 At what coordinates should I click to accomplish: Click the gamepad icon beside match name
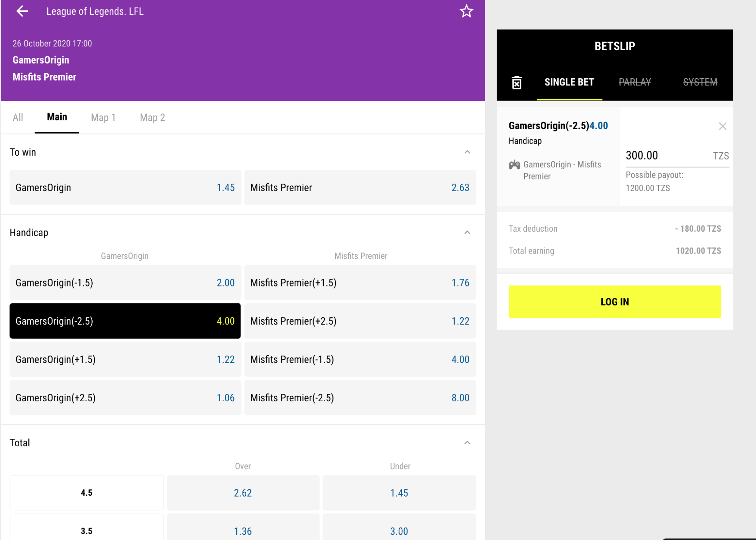point(514,165)
